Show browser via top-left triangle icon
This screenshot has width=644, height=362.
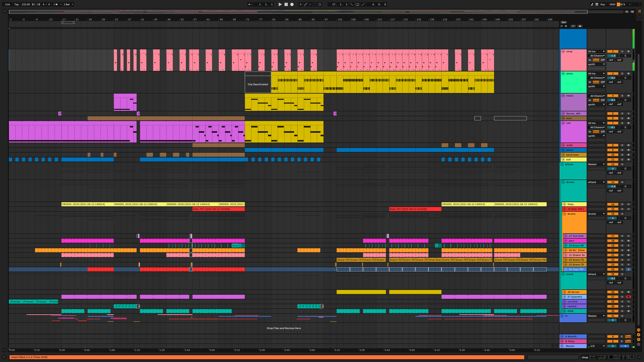tap(4, 11)
